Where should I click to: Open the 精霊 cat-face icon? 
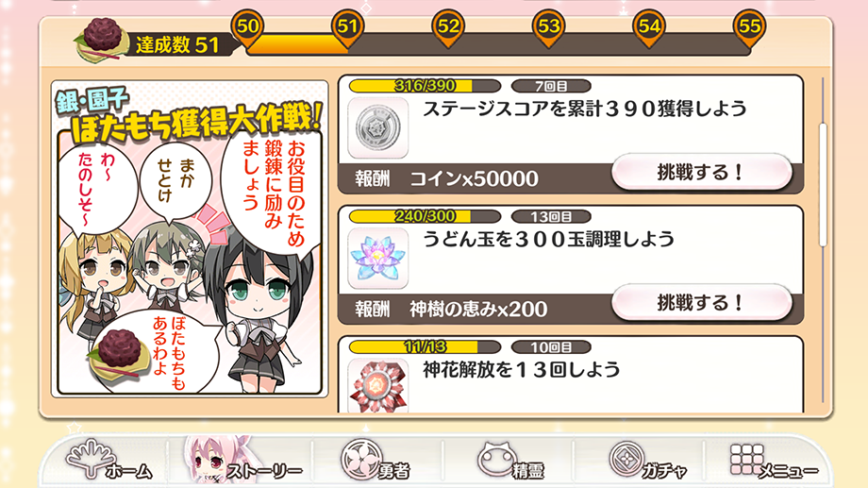(x=509, y=461)
